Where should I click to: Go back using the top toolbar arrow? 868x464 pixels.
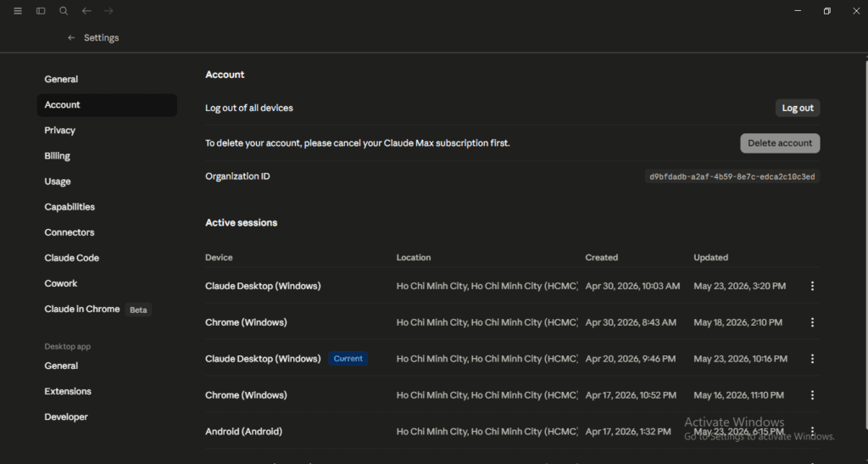pyautogui.click(x=86, y=11)
